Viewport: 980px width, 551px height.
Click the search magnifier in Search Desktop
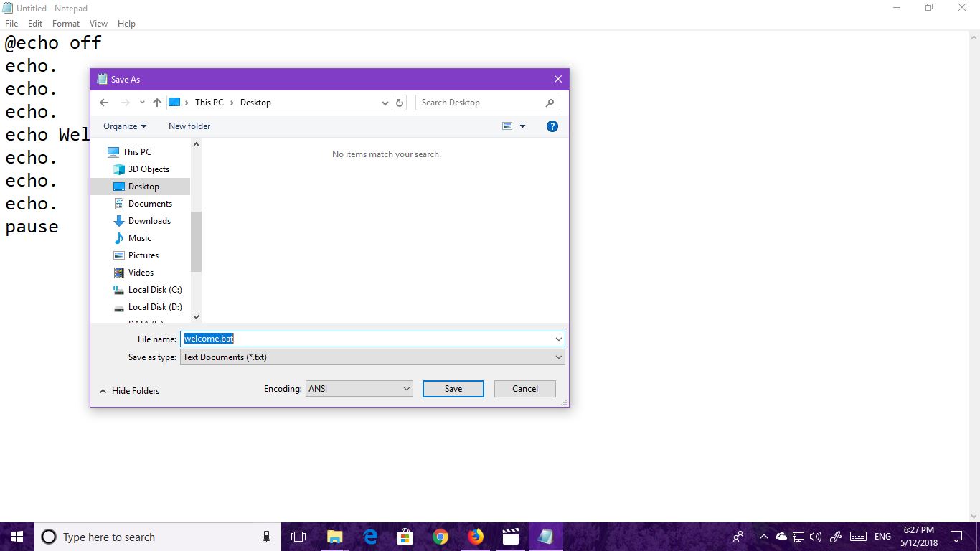tap(549, 103)
